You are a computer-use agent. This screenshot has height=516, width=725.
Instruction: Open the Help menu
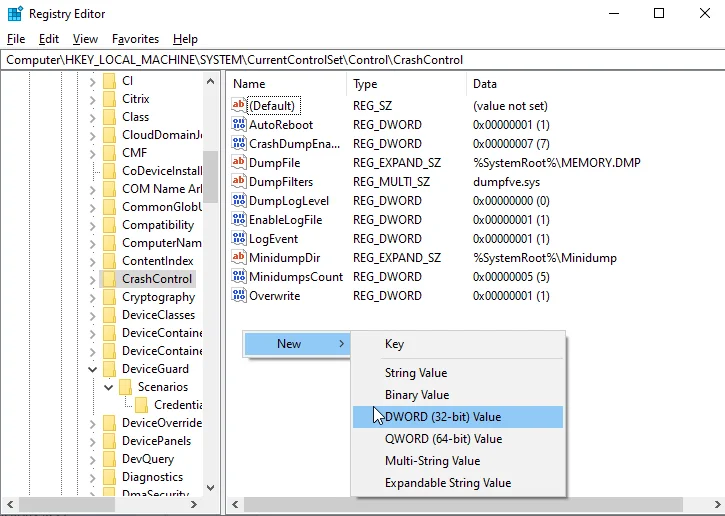pos(185,39)
